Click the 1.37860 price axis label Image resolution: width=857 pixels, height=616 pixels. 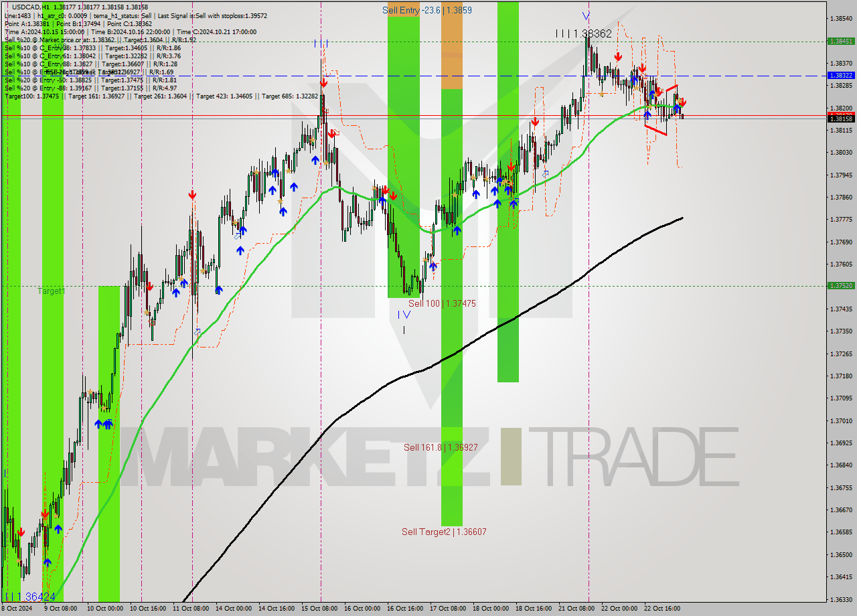840,198
